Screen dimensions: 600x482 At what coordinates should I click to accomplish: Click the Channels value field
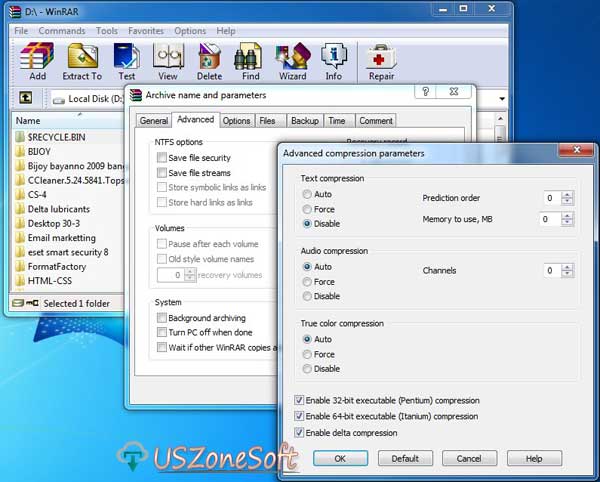(x=553, y=271)
